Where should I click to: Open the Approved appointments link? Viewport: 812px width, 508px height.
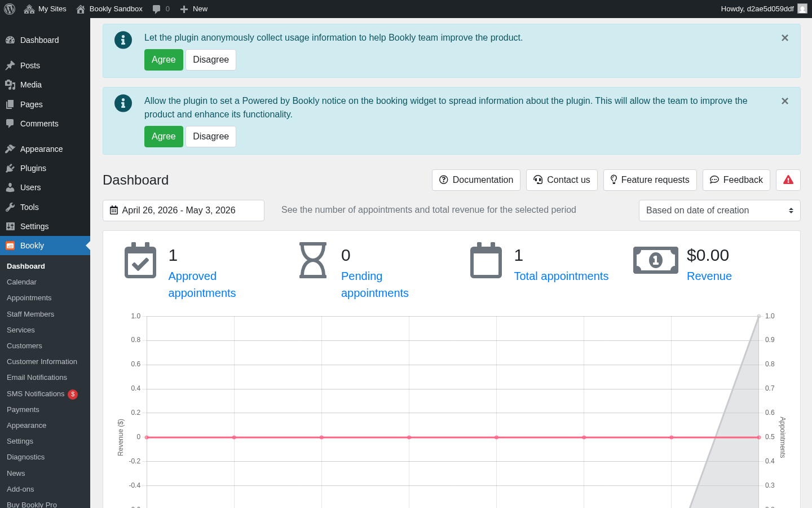click(x=202, y=284)
